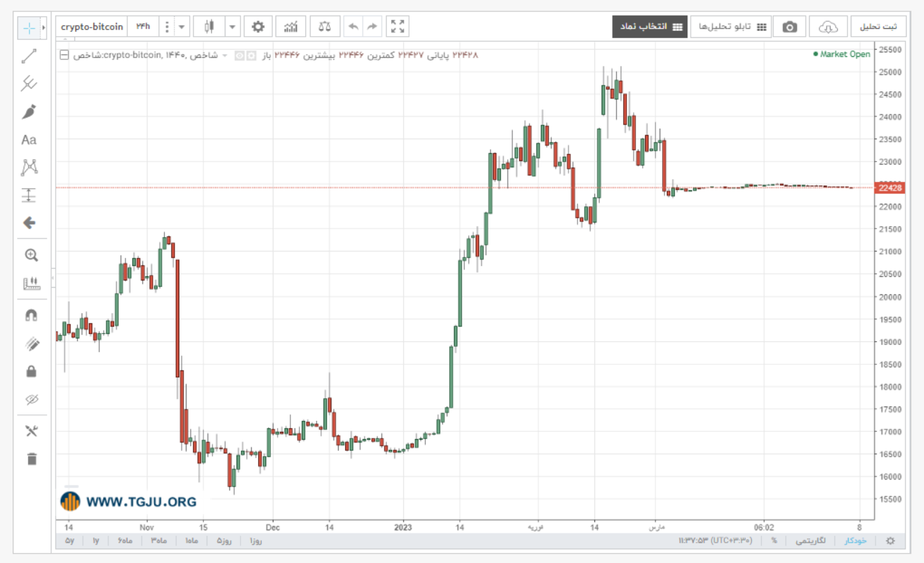
Task: Select the trend line drawing tool
Action: (29, 56)
